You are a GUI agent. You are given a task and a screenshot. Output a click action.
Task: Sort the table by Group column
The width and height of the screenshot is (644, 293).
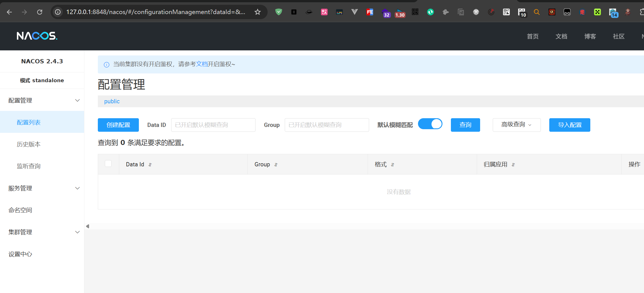(x=276, y=165)
